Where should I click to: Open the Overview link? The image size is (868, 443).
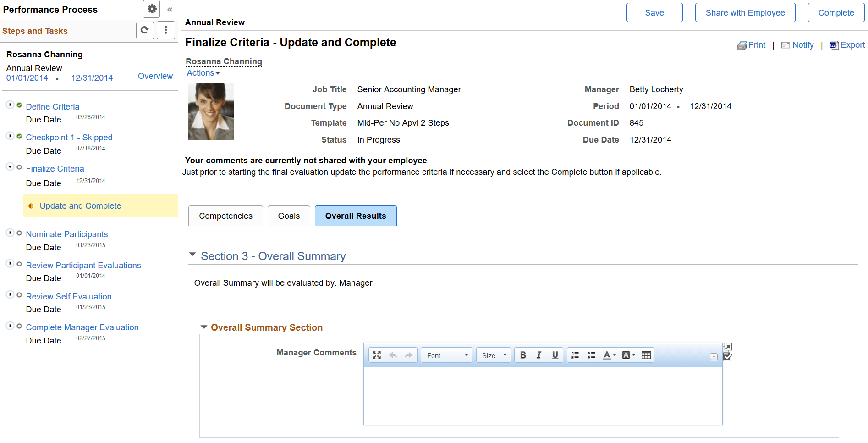(x=155, y=76)
